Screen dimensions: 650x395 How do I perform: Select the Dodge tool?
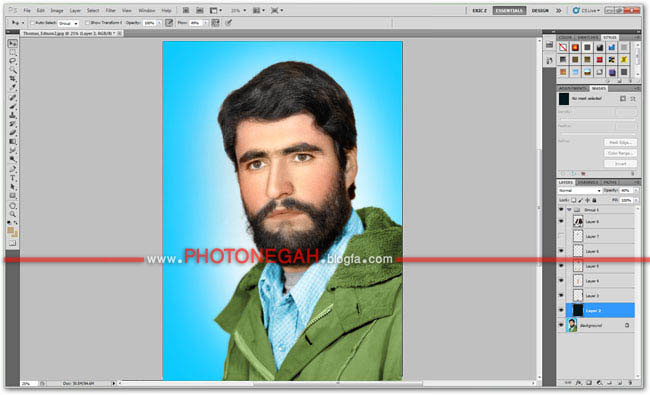pyautogui.click(x=13, y=159)
